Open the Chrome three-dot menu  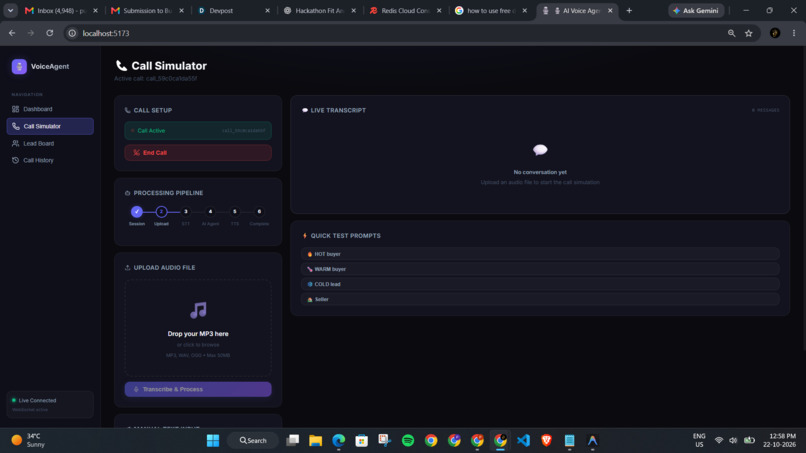[x=794, y=33]
